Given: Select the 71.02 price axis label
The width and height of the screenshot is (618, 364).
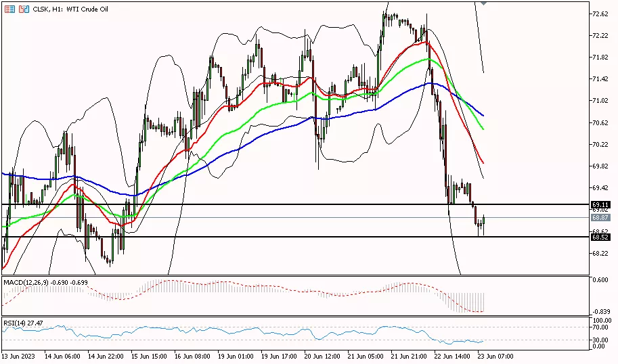Looking at the screenshot, I should point(600,100).
